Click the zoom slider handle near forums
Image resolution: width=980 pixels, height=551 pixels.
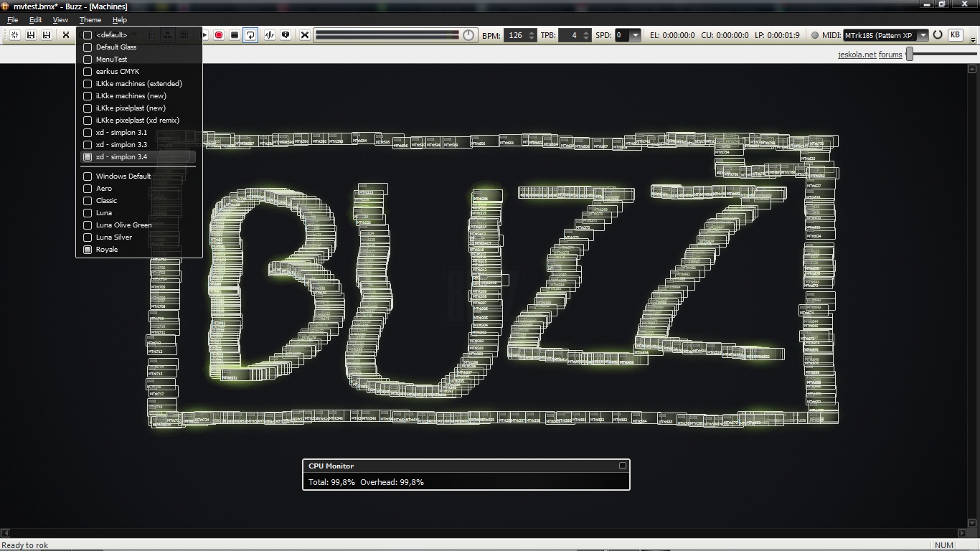tap(910, 54)
